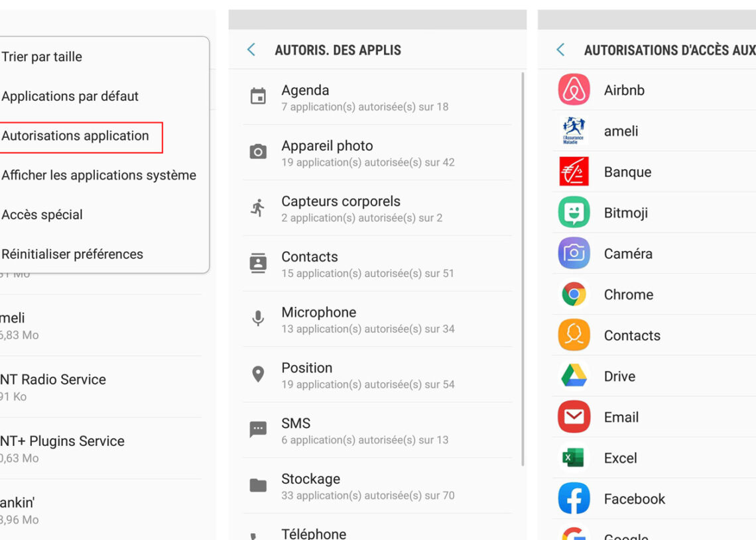Open the Caméra app icon

pyautogui.click(x=574, y=254)
